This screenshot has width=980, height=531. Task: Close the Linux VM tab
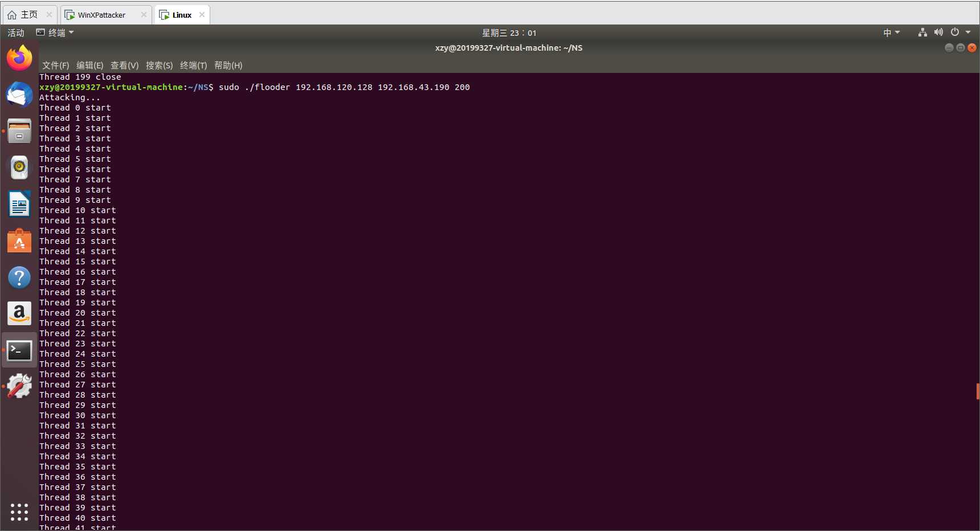point(202,15)
